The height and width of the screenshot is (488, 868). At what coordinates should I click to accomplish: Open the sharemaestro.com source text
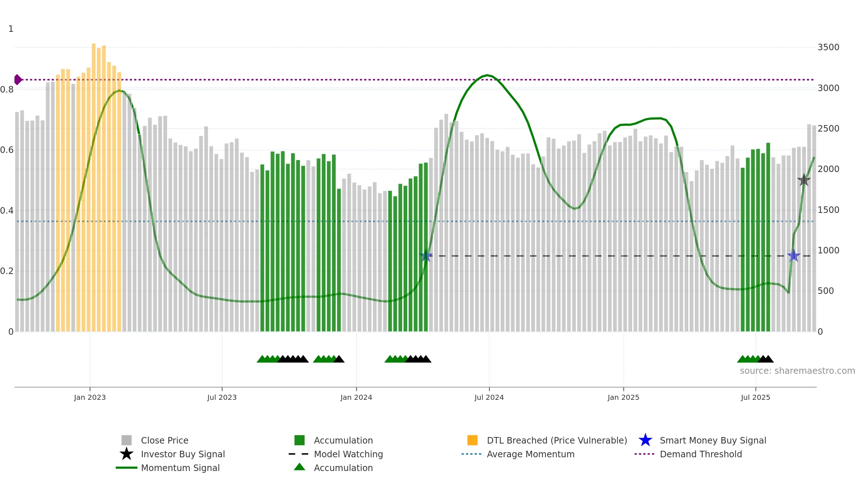coord(797,371)
